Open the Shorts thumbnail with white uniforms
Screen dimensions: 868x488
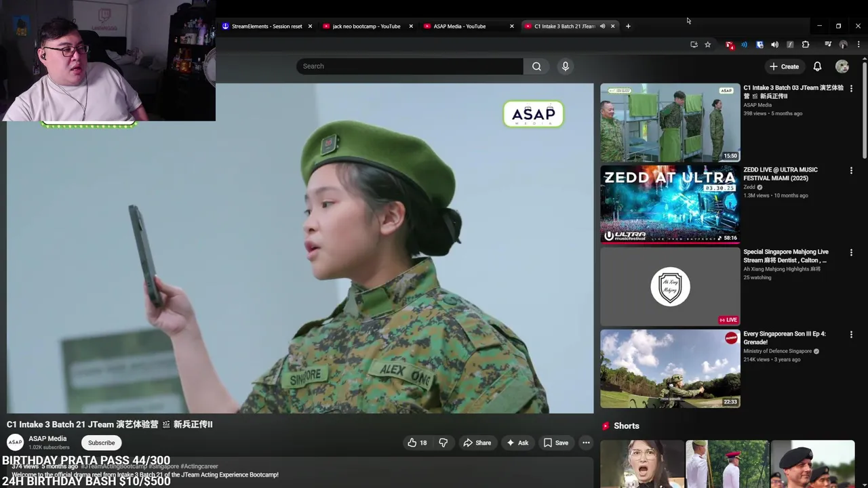[x=727, y=464]
